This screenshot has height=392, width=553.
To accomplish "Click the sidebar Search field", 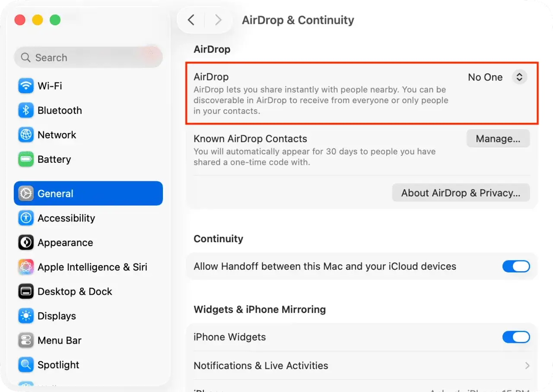I will pos(88,57).
